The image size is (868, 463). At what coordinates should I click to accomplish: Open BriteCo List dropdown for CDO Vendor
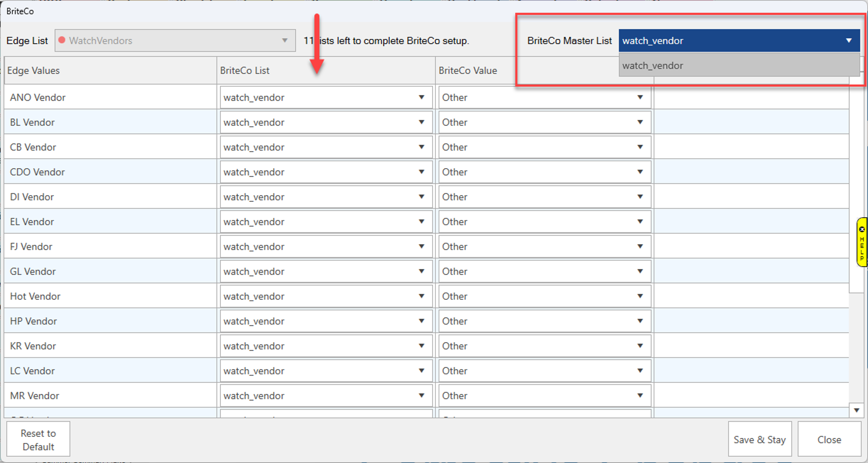click(421, 172)
